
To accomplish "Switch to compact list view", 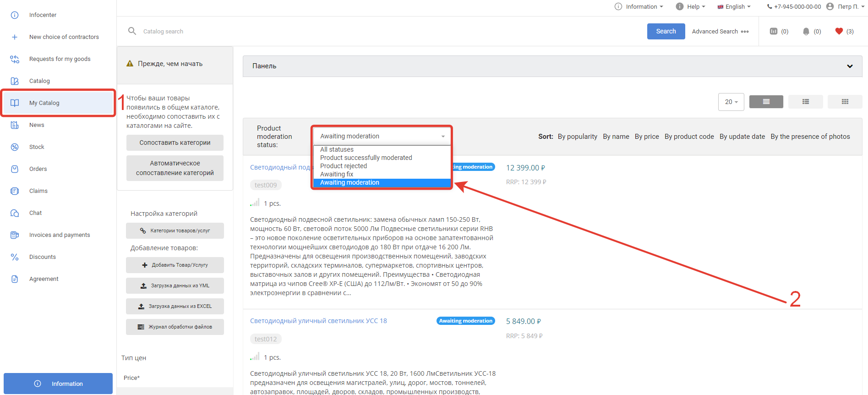I will 805,102.
